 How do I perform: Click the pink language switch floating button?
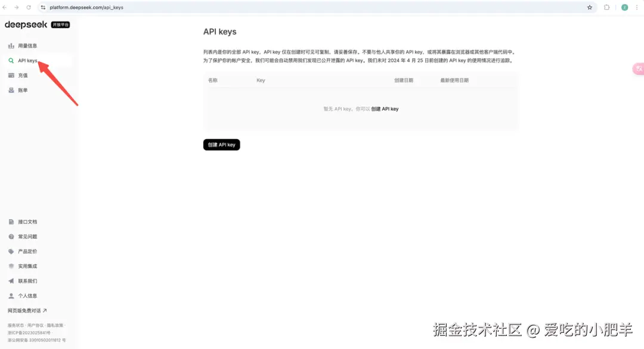pos(638,68)
